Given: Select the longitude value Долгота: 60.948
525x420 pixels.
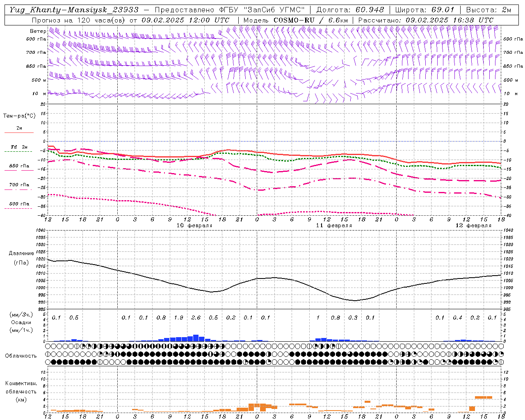Looking at the screenshot, I should [x=350, y=9].
